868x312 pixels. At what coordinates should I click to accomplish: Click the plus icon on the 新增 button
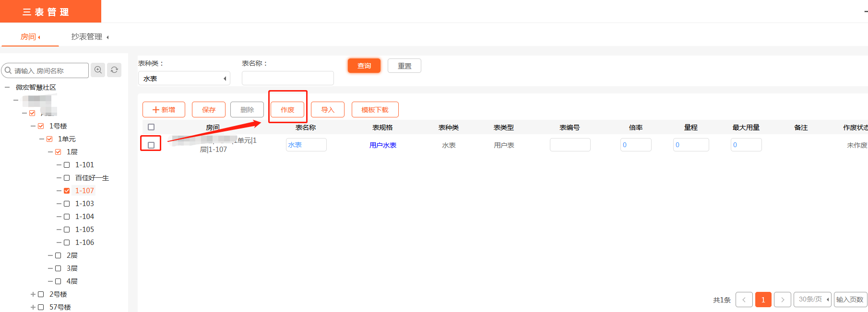[155, 110]
